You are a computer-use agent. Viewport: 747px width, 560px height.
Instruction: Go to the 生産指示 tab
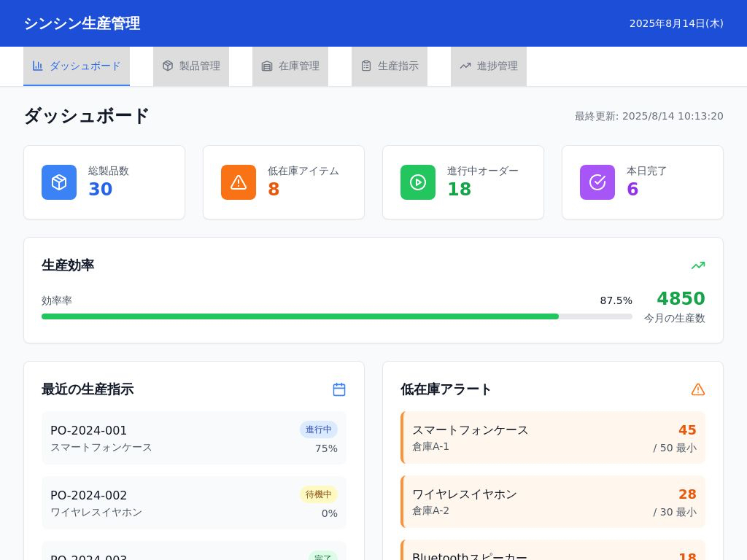390,66
